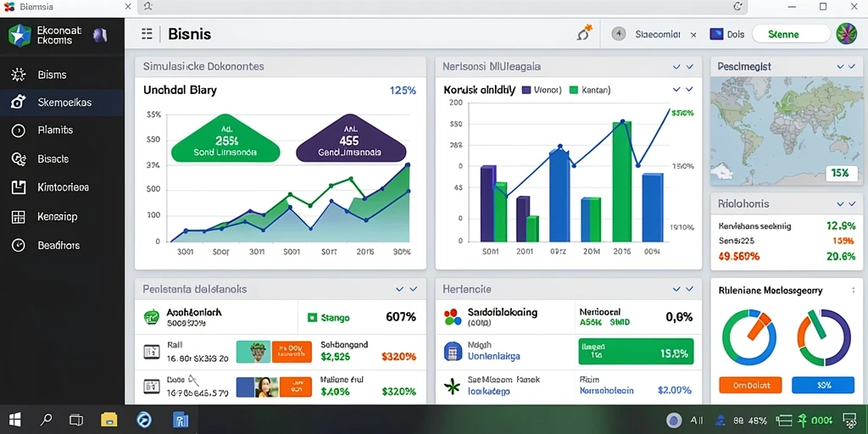Image resolution: width=868 pixels, height=434 pixels.
Task: Click the colored dots Sardoiblokaing icon
Action: coord(453,317)
